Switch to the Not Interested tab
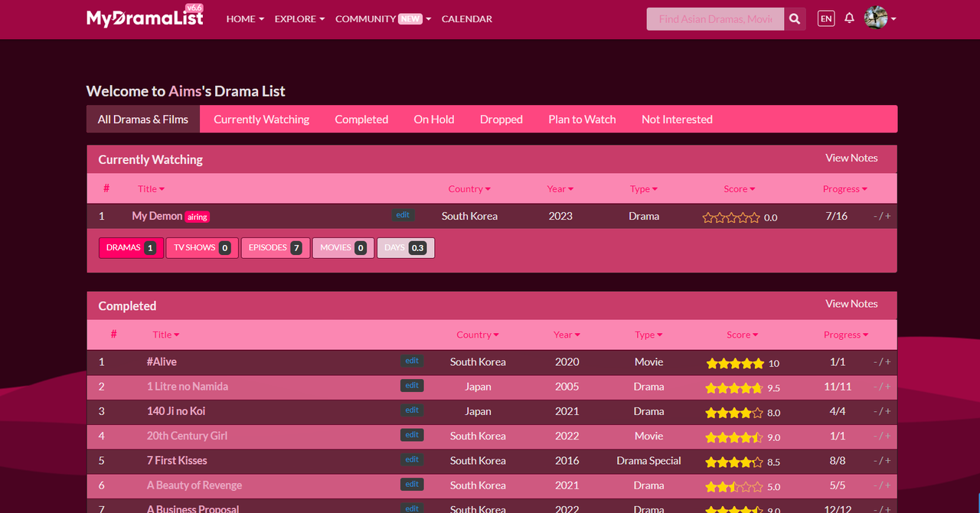 coord(677,119)
